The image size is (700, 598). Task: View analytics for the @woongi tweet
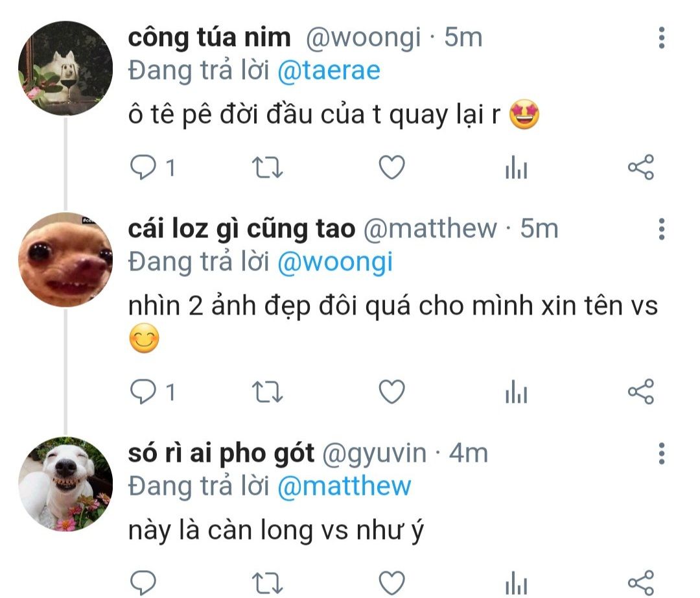[x=517, y=167]
